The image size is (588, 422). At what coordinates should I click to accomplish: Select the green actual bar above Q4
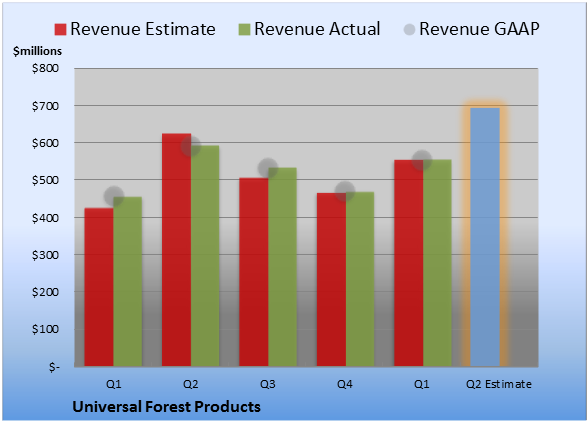coord(360,279)
